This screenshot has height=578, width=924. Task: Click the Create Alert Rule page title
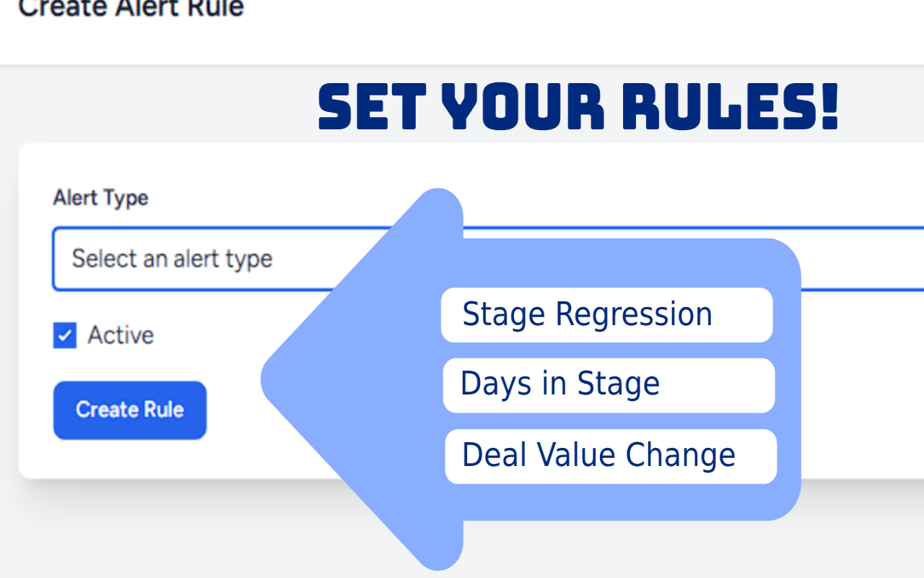(131, 9)
